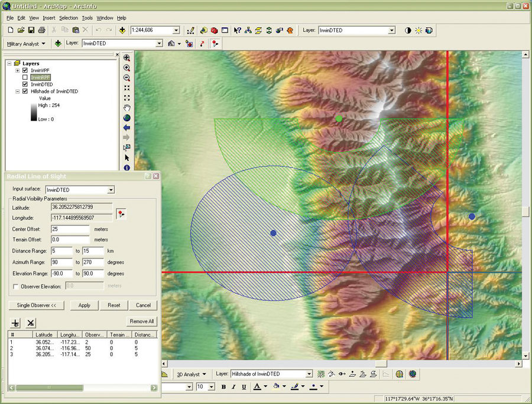The image size is (532, 404).
Task: Click the pick-point-on-map icon beside Latitude
Action: pos(121,214)
